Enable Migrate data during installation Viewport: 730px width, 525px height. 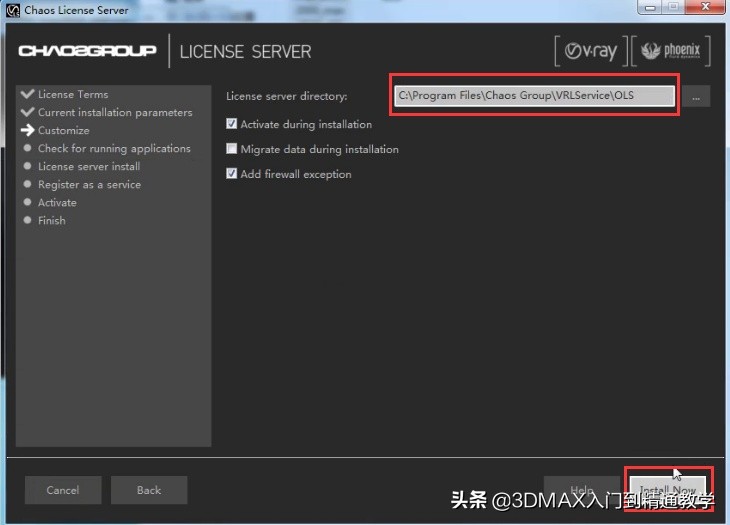click(x=231, y=149)
